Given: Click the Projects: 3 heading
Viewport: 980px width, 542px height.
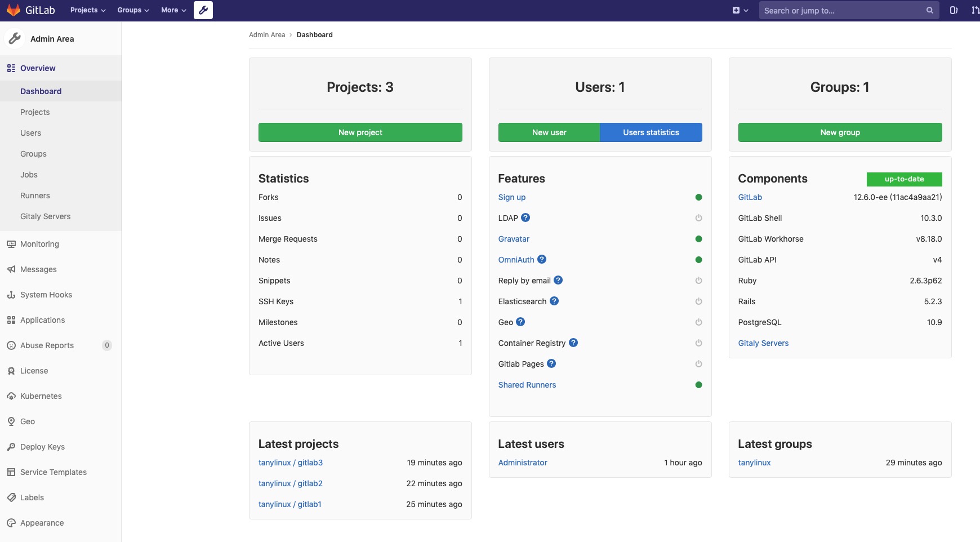Looking at the screenshot, I should click(360, 87).
